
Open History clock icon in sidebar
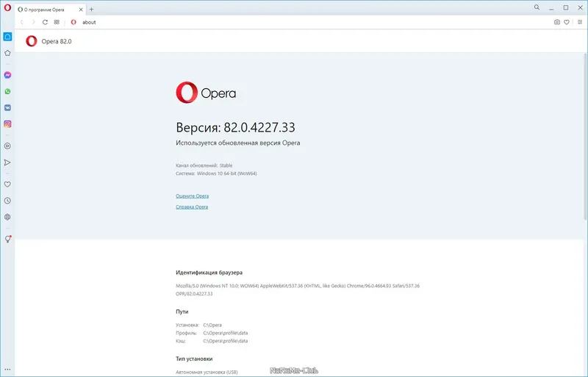coord(7,201)
